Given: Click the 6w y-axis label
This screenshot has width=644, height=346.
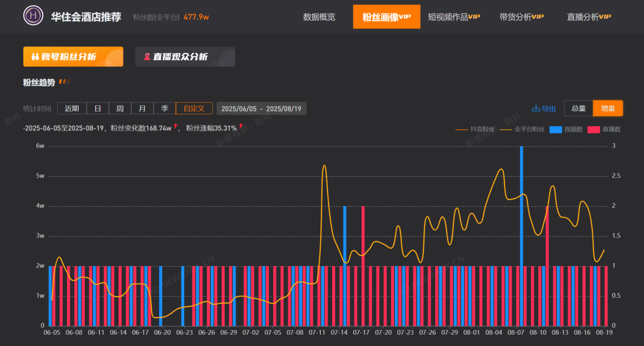Looking at the screenshot, I should (x=40, y=146).
